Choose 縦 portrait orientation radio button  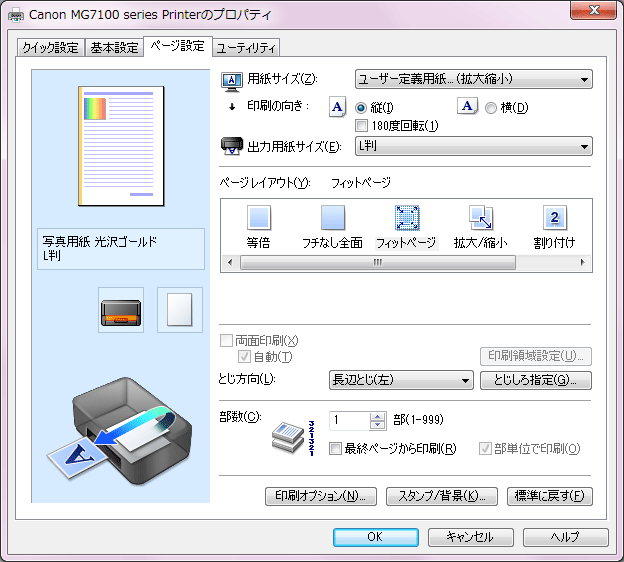point(361,107)
